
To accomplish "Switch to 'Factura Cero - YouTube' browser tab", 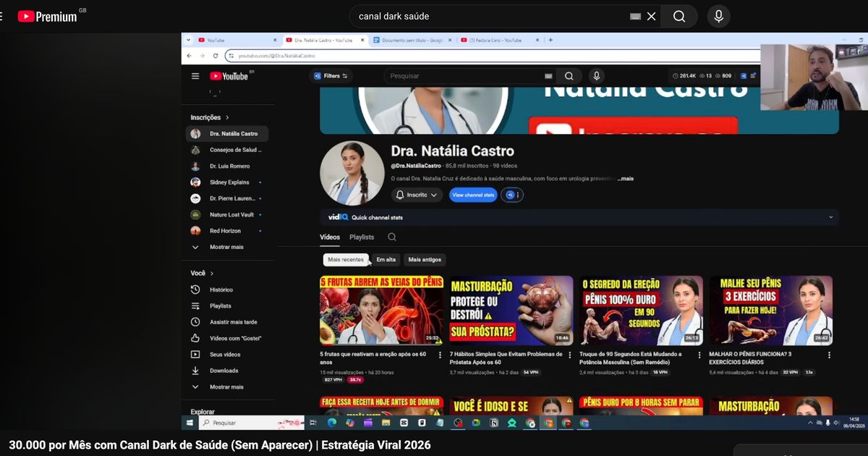I will click(x=500, y=41).
